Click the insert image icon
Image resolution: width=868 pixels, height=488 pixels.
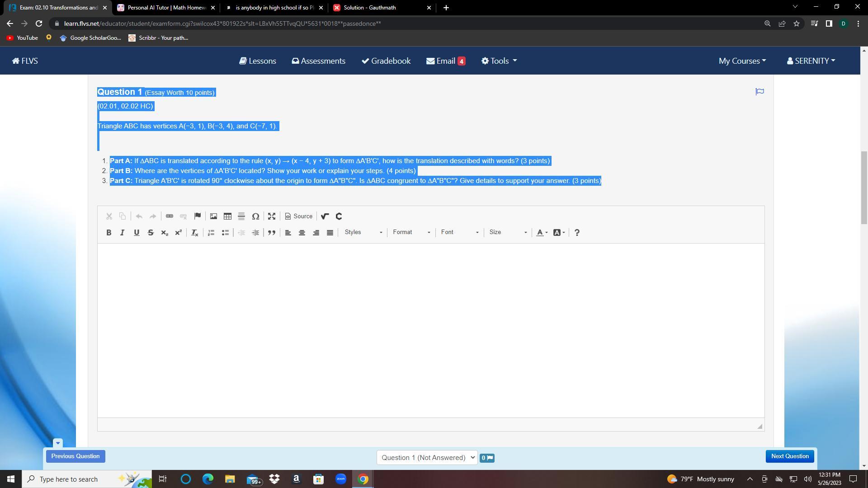(213, 216)
